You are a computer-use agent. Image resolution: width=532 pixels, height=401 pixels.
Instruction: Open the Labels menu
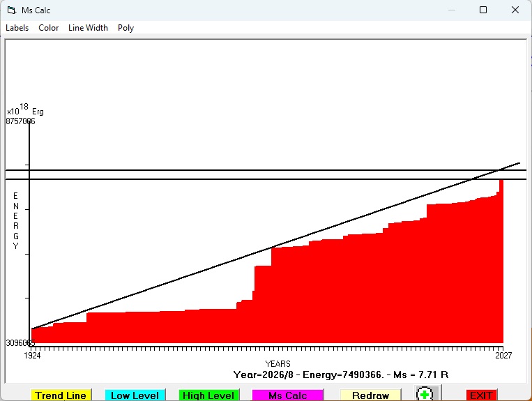point(17,28)
